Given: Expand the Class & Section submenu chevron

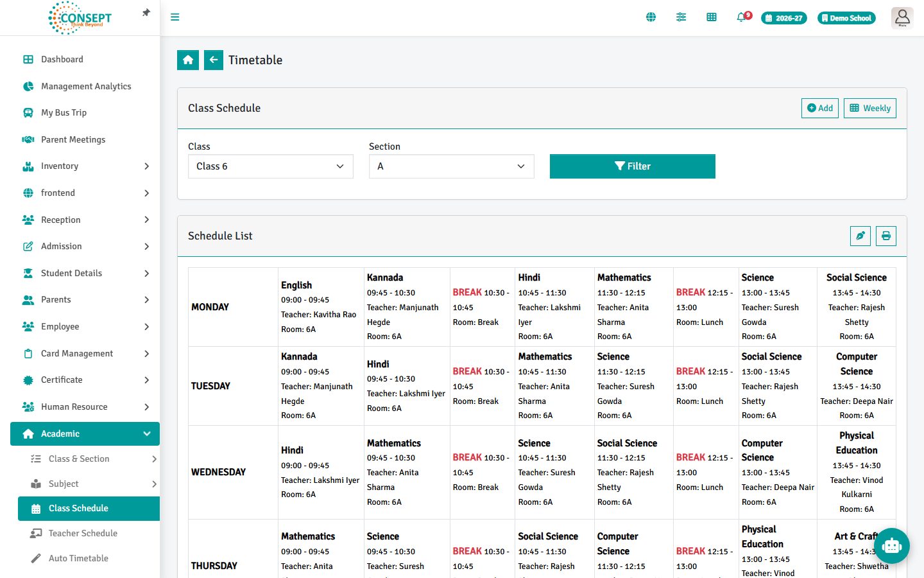Looking at the screenshot, I should (x=154, y=459).
